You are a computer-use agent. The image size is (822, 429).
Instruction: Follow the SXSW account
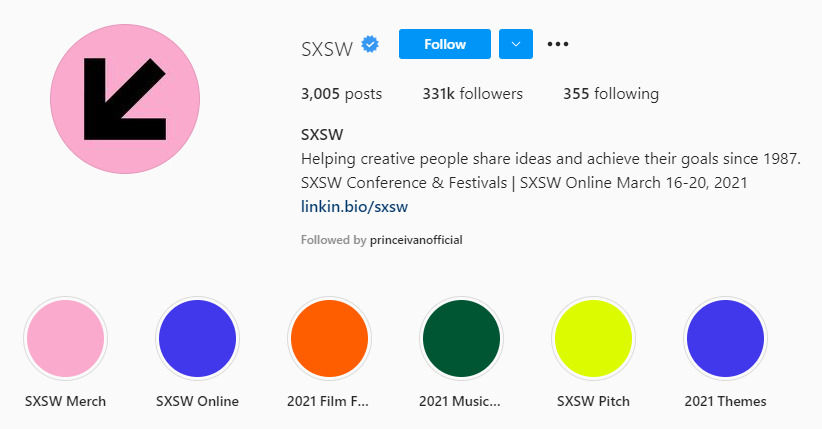click(445, 44)
